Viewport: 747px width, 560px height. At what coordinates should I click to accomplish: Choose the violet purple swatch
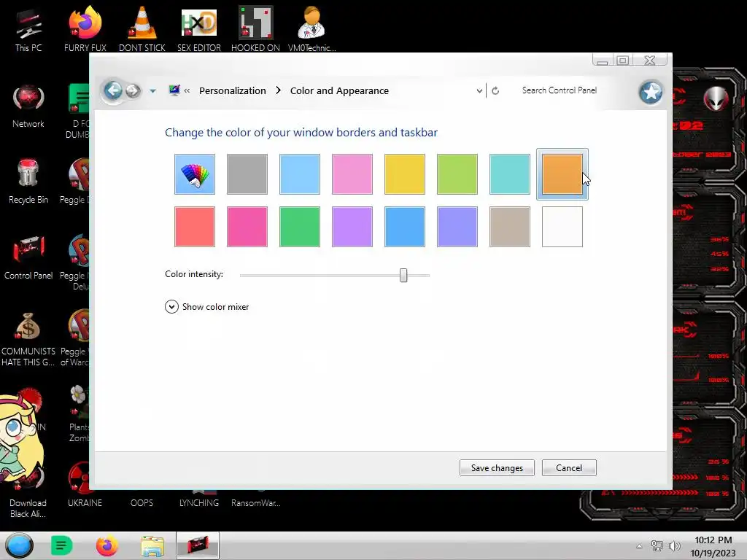(352, 227)
